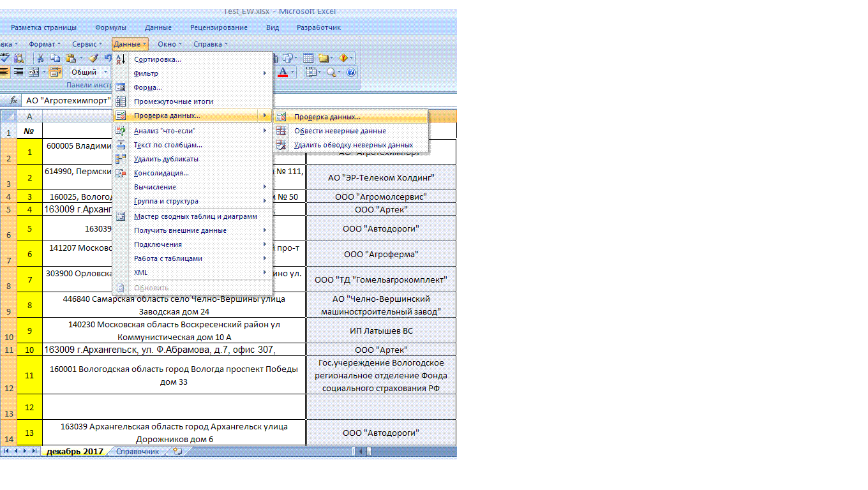
Task: Choose Сортировка... from Данные menu
Action: pyautogui.click(x=193, y=59)
